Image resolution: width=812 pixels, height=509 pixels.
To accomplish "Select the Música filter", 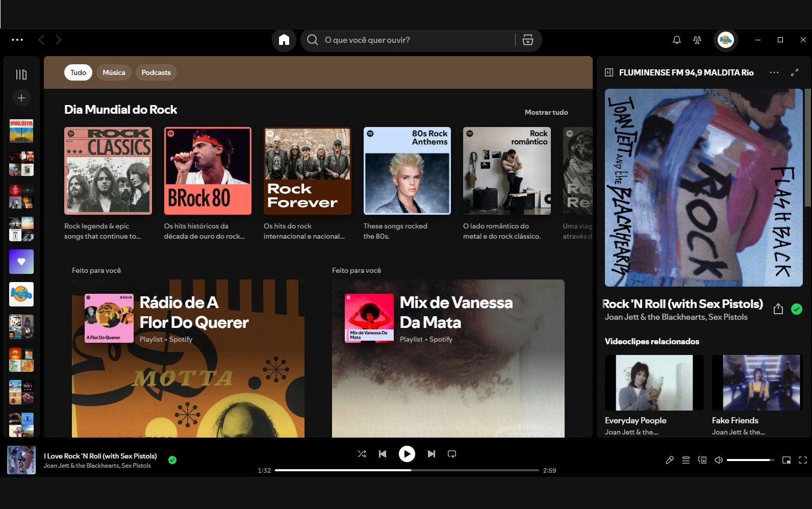I will tap(114, 72).
